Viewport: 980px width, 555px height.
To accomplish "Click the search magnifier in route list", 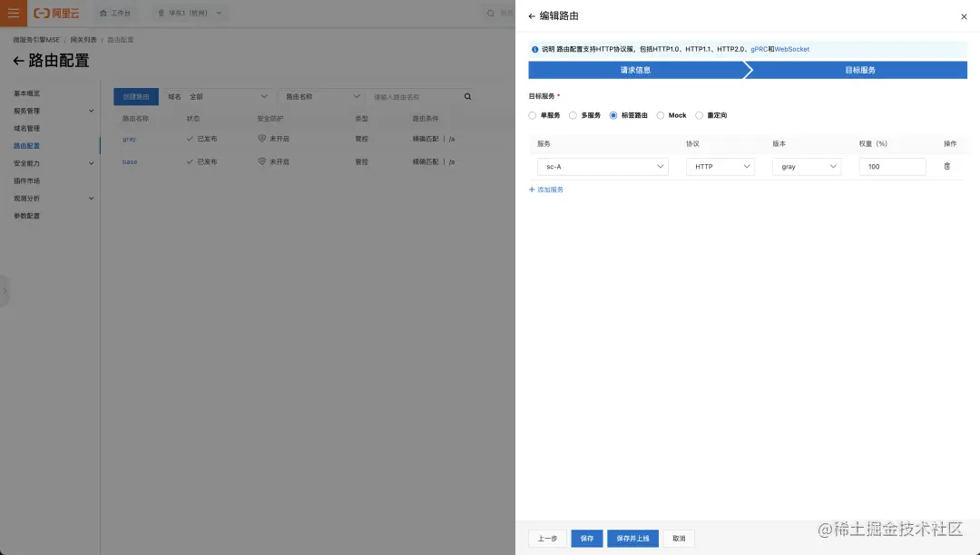I will [x=467, y=97].
